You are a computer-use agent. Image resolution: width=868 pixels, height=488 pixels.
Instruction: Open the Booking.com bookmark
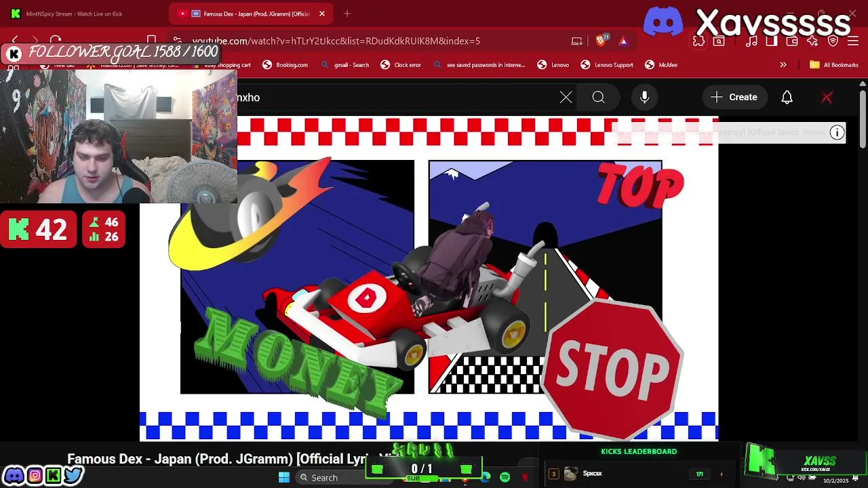point(285,65)
